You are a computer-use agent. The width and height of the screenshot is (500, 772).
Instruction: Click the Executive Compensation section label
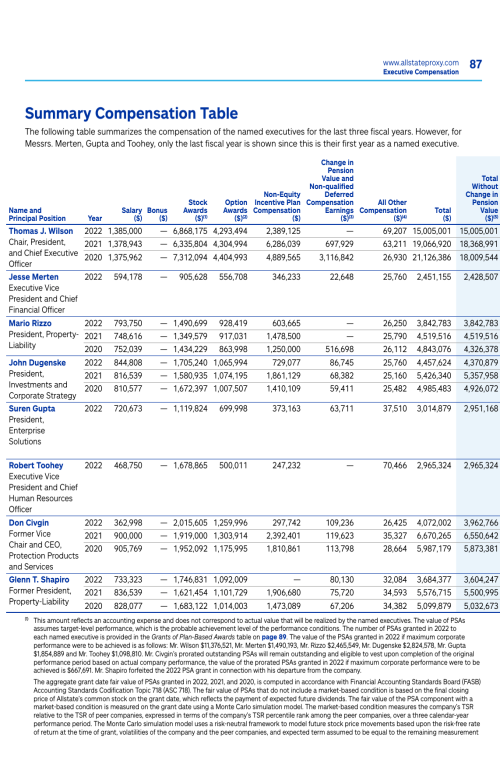(x=421, y=72)
